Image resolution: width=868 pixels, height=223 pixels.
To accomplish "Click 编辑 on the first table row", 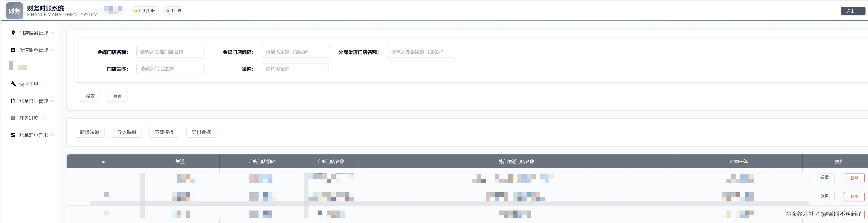I will click(824, 178).
